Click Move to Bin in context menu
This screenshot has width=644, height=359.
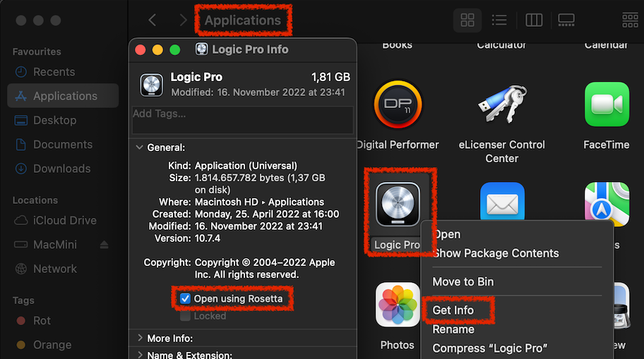click(463, 281)
